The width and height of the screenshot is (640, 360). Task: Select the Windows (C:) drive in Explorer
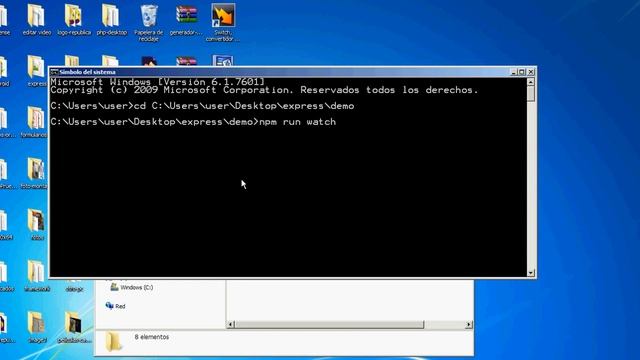(x=132, y=287)
